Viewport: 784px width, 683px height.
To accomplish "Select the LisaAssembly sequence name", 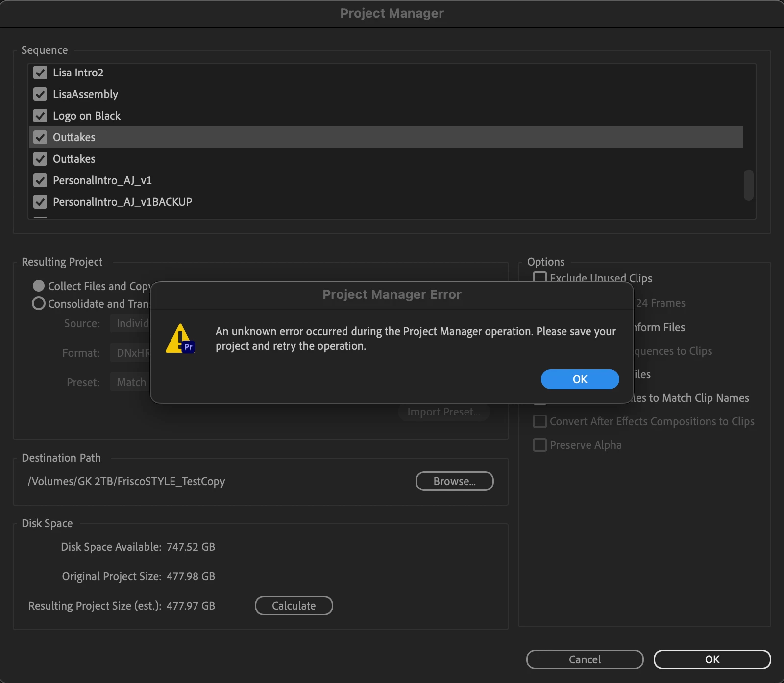I will [85, 94].
